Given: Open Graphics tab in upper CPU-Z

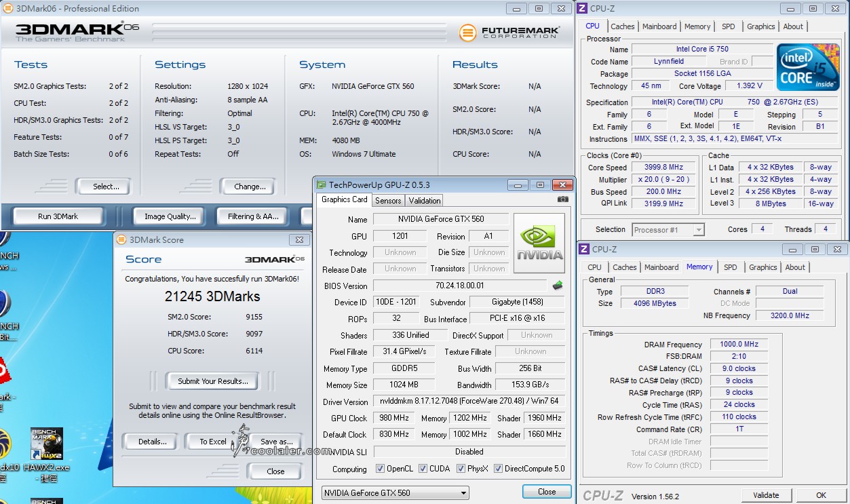Looking at the screenshot, I should click(760, 26).
